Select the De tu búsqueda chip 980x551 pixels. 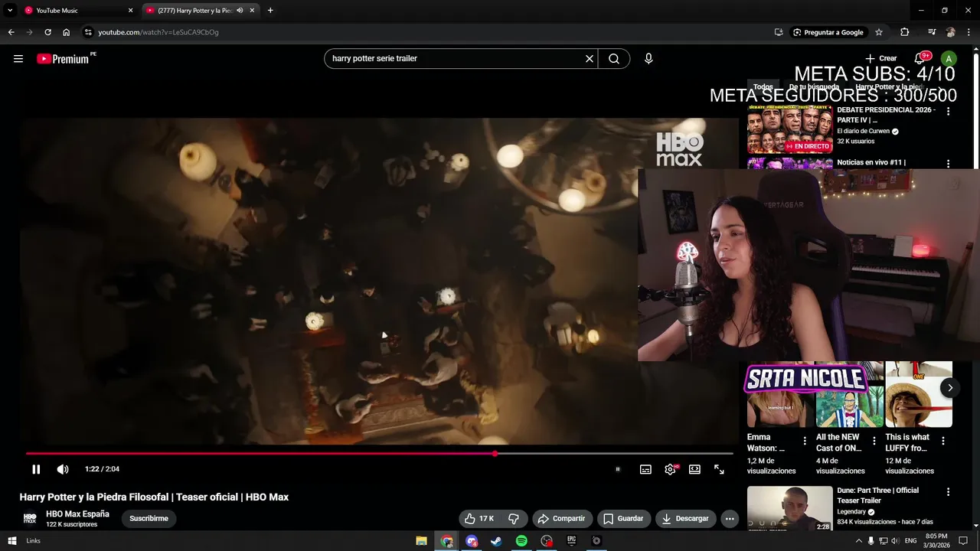tap(814, 86)
